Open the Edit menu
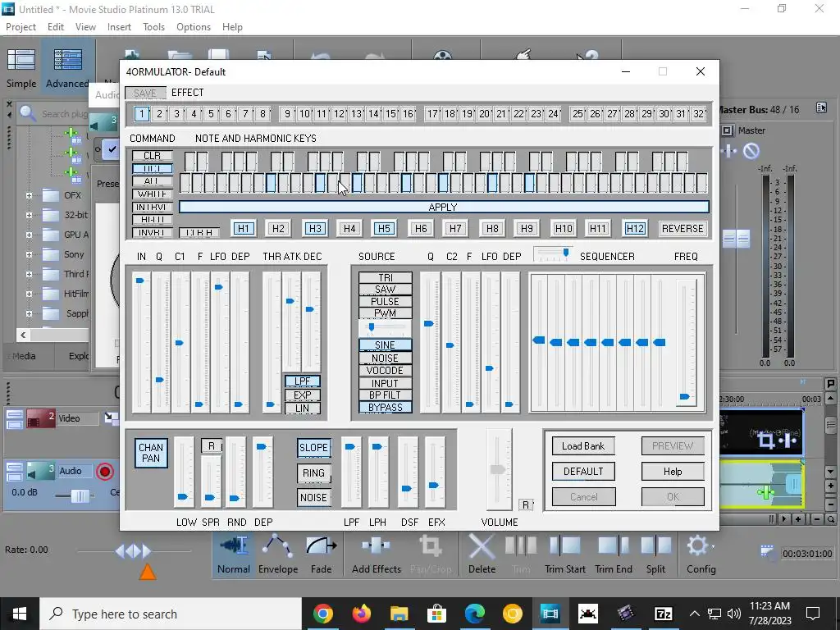The width and height of the screenshot is (840, 630). click(56, 27)
